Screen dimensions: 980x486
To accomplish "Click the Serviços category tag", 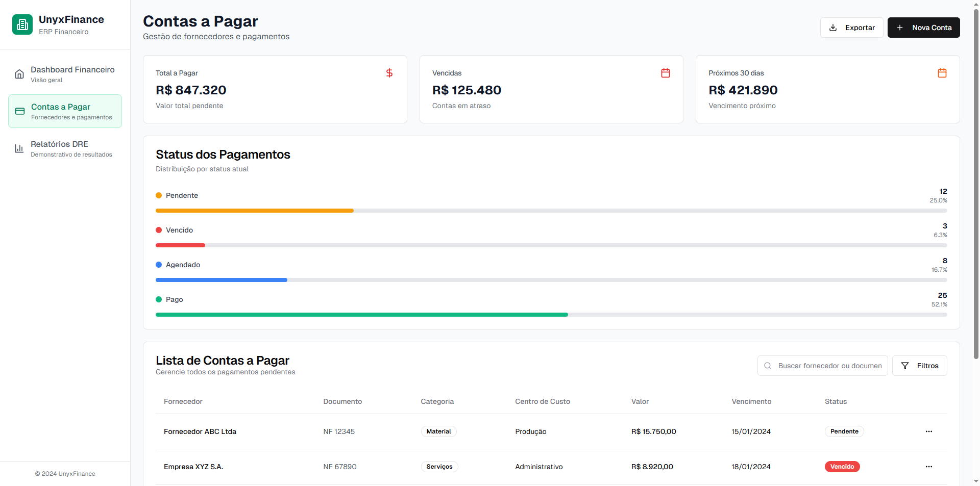I will 439,467.
